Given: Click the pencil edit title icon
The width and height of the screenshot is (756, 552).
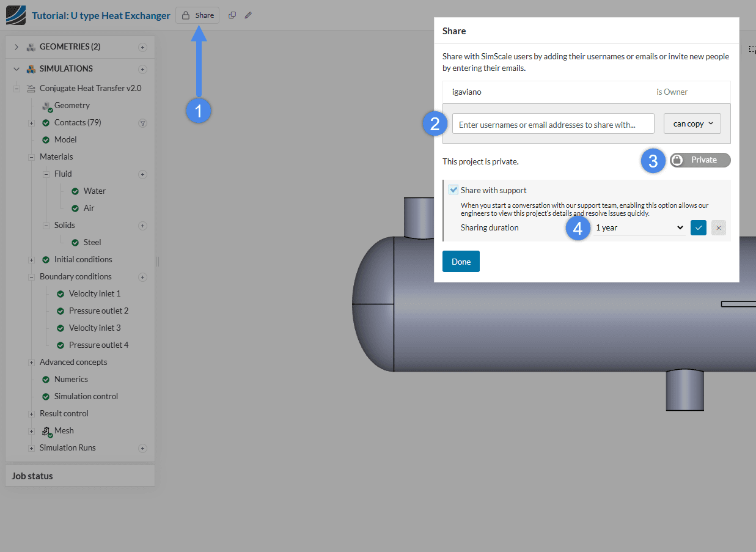Looking at the screenshot, I should [x=248, y=15].
